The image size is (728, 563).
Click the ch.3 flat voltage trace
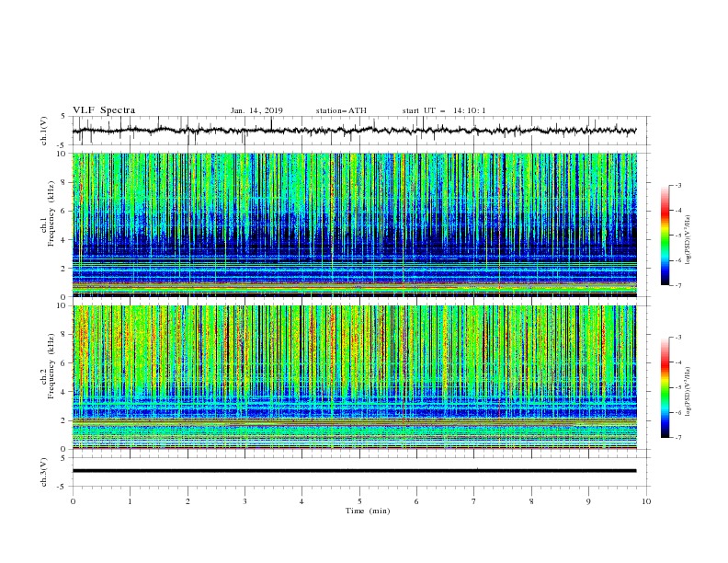coord(354,471)
